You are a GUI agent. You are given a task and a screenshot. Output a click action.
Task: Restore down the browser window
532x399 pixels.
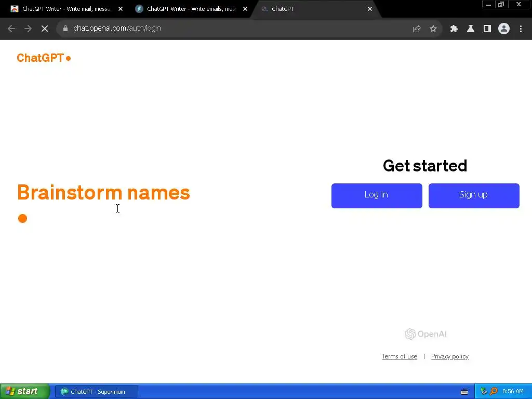[x=501, y=5]
